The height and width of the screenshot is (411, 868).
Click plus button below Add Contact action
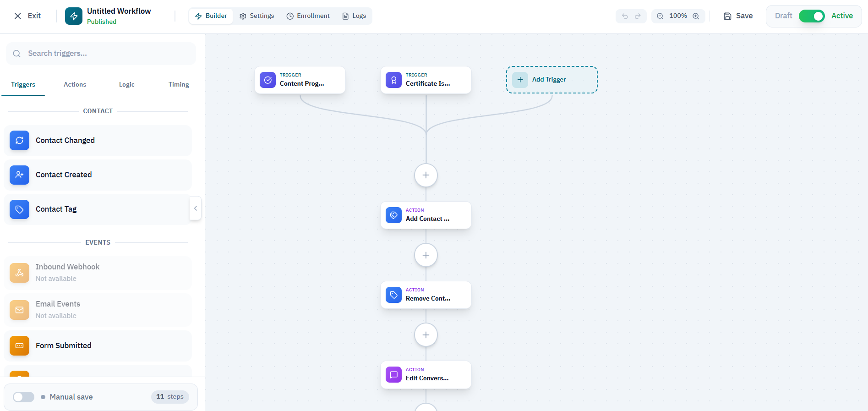pos(426,255)
